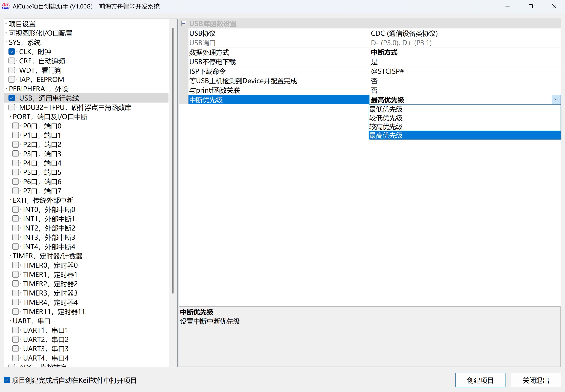
Task: Select 等USB主机检测到Device并配置完成 row
Action: pos(279,81)
